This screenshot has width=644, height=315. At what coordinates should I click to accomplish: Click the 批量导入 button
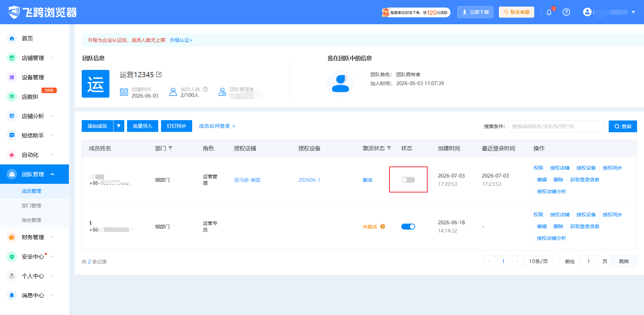point(143,126)
